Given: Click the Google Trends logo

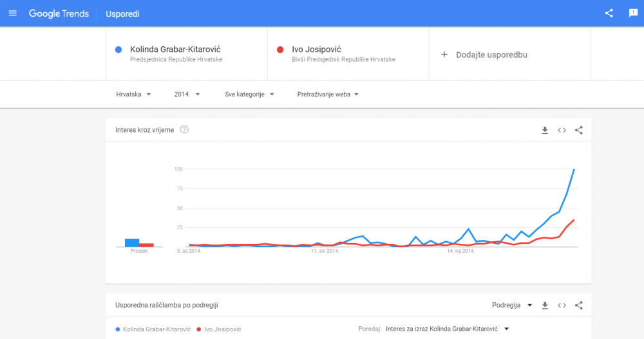Looking at the screenshot, I should point(59,14).
